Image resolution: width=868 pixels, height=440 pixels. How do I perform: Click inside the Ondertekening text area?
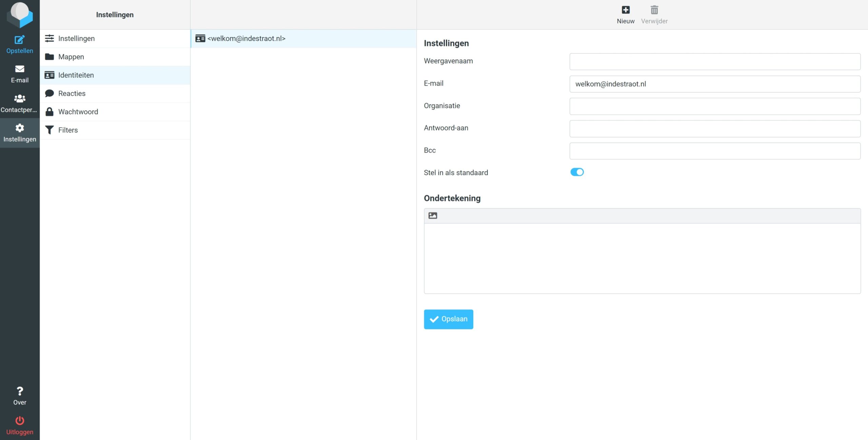pos(642,259)
